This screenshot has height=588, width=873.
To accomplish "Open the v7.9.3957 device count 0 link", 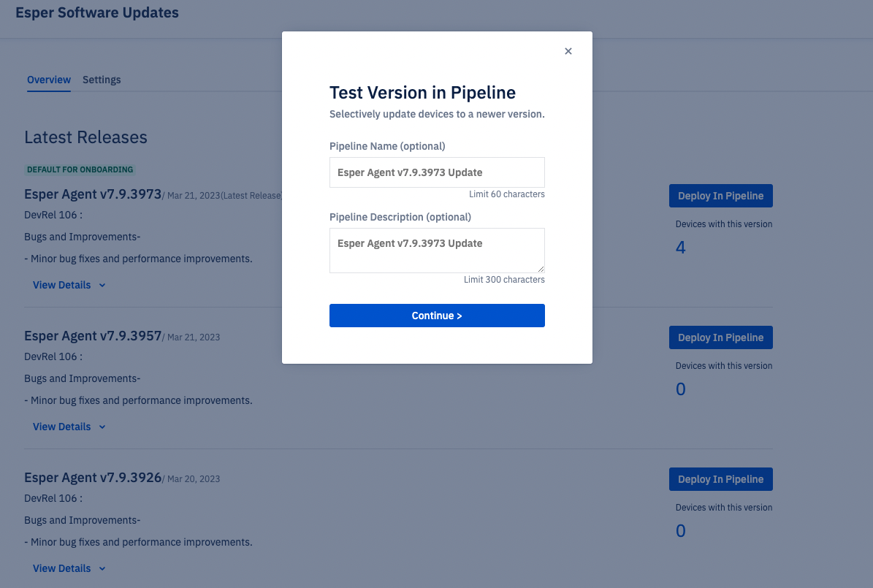I will (680, 389).
